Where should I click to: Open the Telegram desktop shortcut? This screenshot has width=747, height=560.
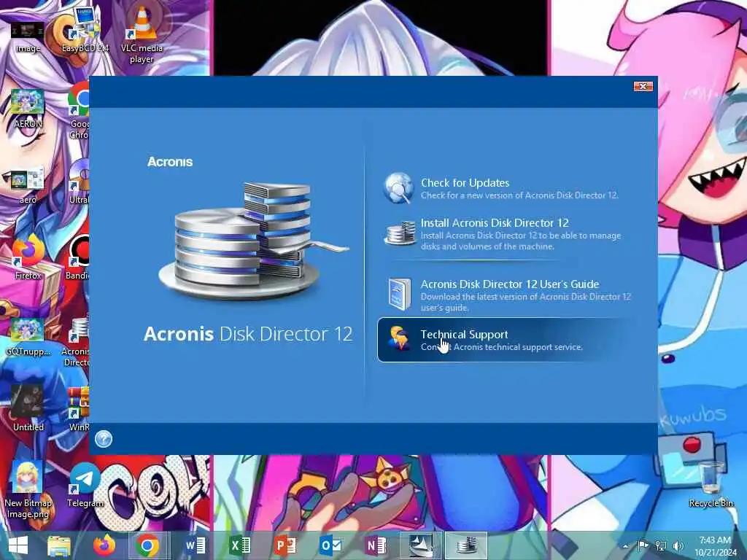(85, 485)
